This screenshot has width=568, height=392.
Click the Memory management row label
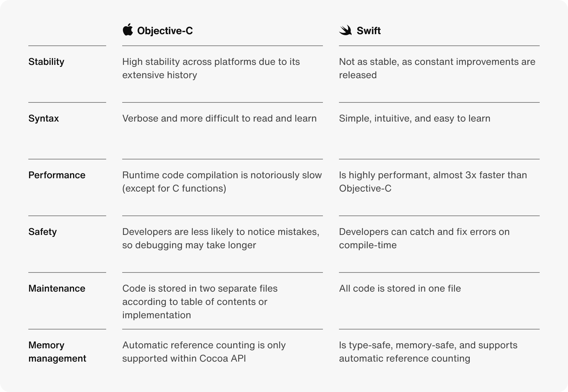tap(57, 352)
